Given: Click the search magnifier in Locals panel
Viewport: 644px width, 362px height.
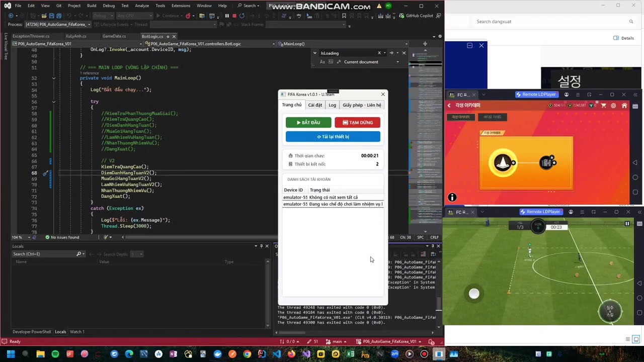Looking at the screenshot, I should coord(79,254).
